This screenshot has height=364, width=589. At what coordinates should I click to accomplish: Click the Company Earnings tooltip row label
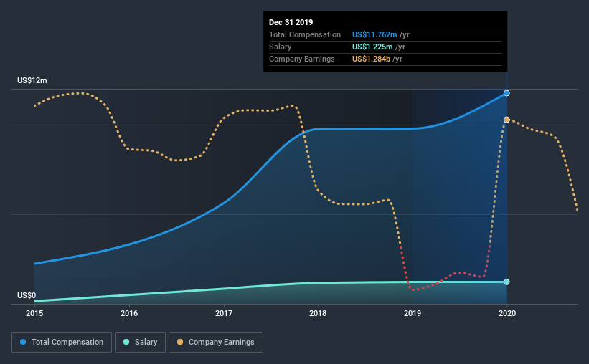point(301,59)
